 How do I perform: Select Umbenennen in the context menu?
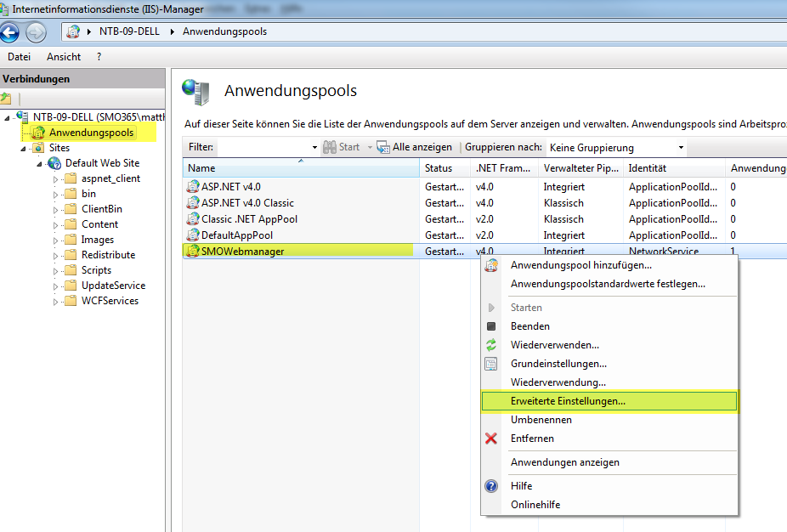(x=541, y=420)
